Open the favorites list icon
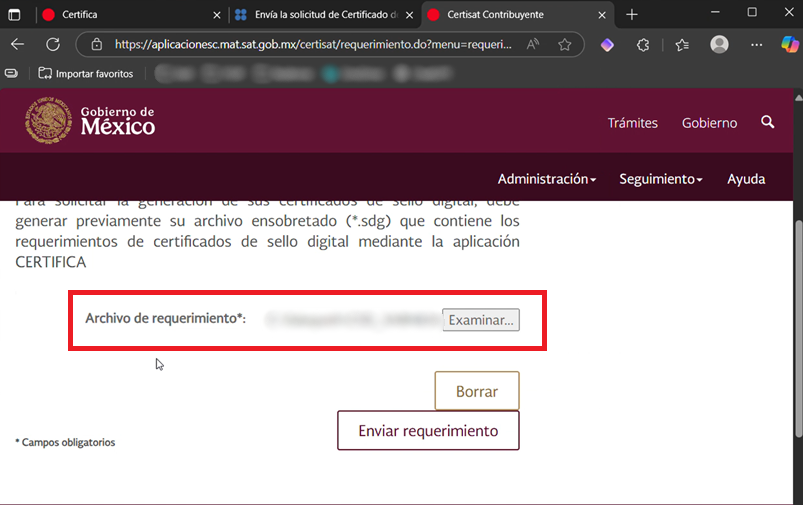This screenshot has width=803, height=505. (682, 45)
